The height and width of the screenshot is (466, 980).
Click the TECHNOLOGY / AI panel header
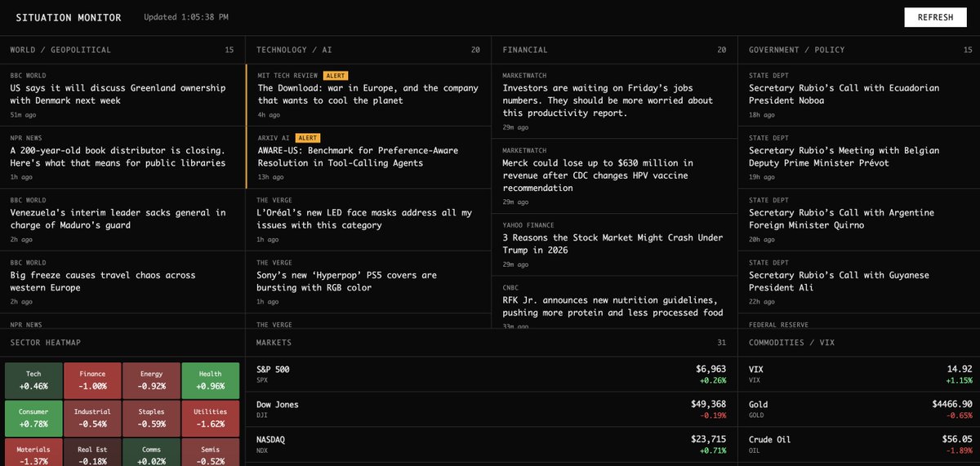[368, 50]
